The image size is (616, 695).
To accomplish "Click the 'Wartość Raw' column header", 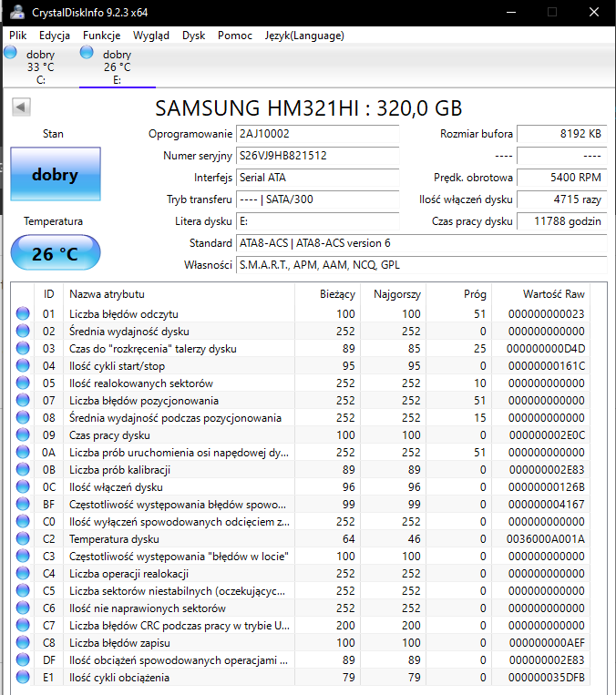I will [540, 294].
